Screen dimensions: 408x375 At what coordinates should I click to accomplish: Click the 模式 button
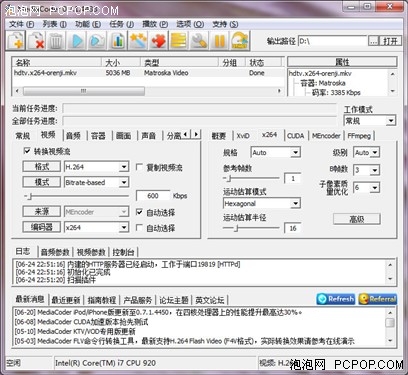(x=42, y=182)
